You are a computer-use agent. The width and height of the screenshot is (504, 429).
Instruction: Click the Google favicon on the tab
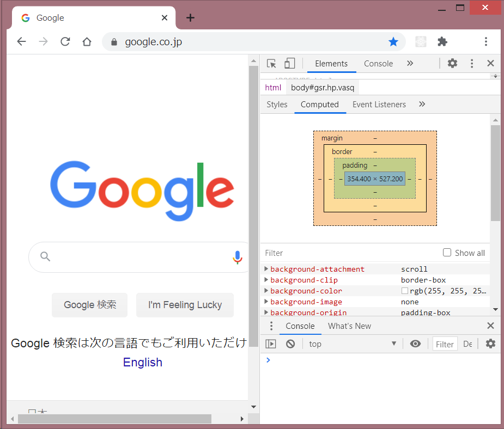click(x=26, y=18)
